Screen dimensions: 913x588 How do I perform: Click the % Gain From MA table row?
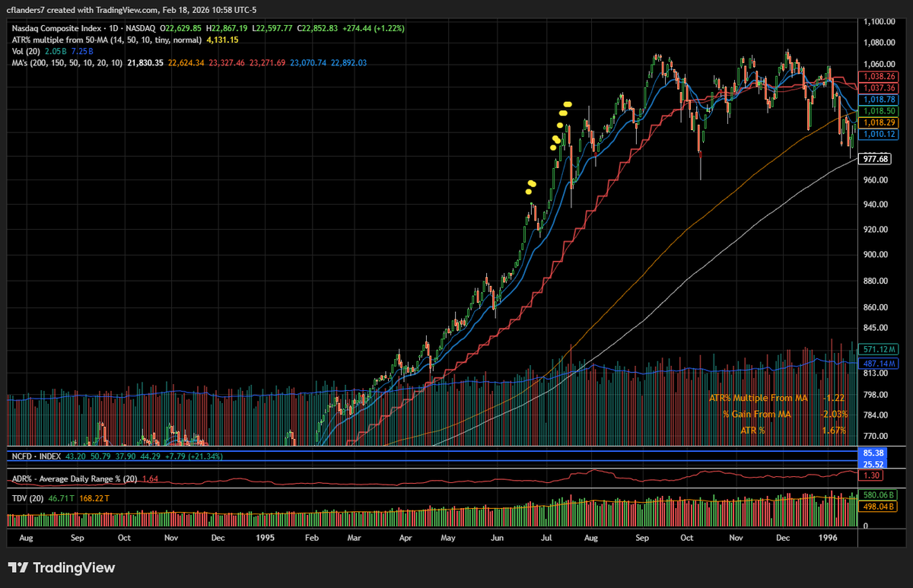(784, 414)
